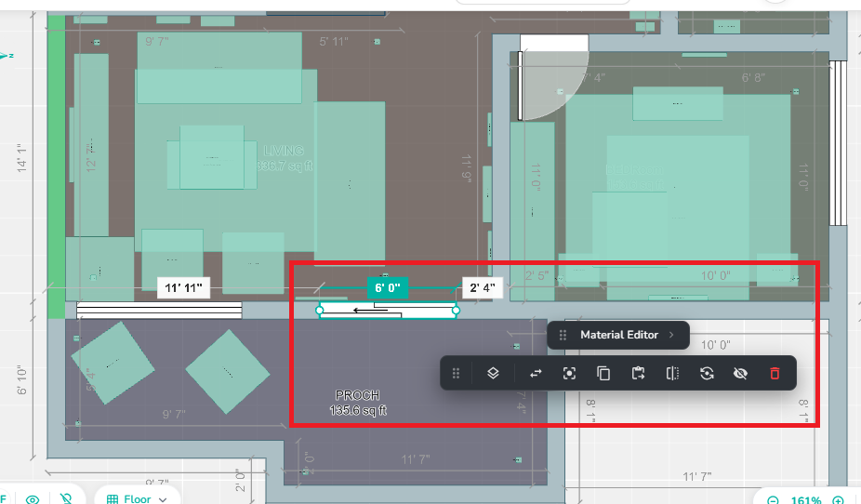Screen dimensions: 861x504
Task: Click the 6' 10" outer dimension
Action: pos(20,380)
